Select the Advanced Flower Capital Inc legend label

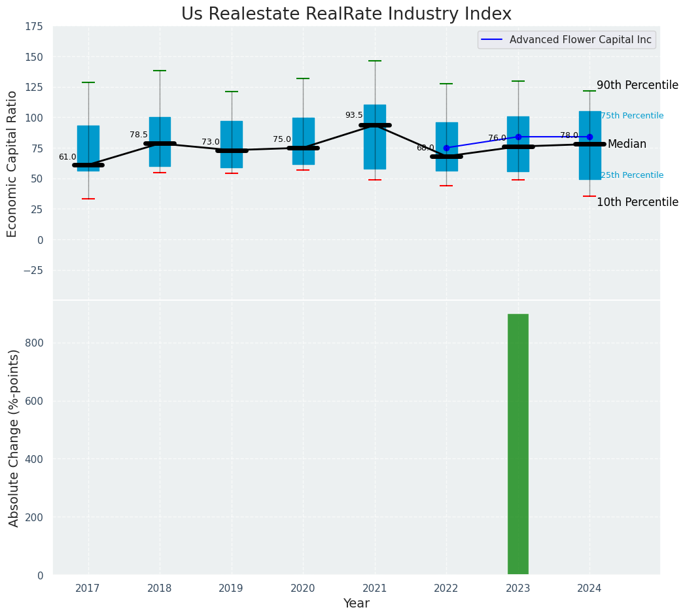[x=580, y=40]
